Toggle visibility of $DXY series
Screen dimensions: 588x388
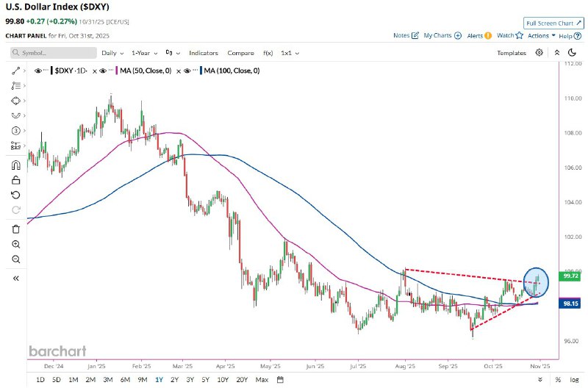point(38,71)
